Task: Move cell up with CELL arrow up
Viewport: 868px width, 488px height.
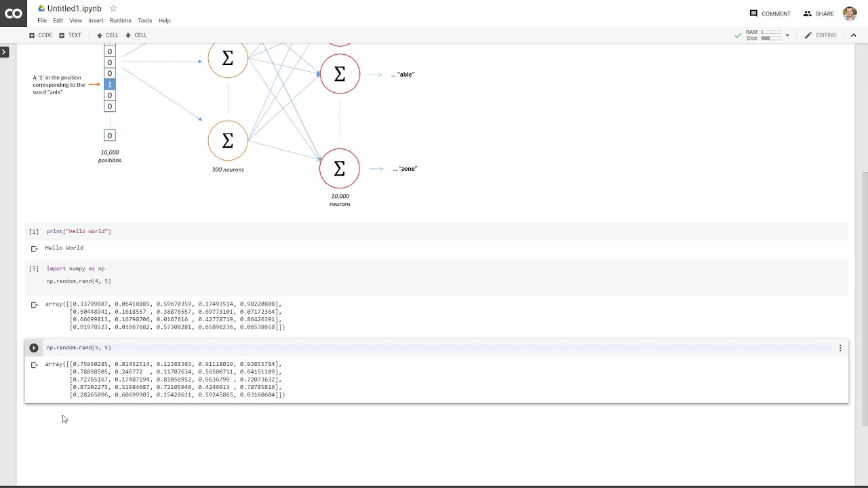Action: click(x=107, y=35)
